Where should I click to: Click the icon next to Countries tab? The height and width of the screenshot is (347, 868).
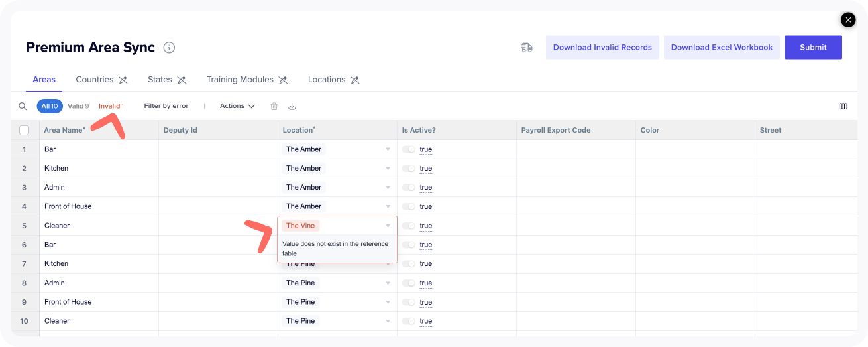(x=123, y=80)
